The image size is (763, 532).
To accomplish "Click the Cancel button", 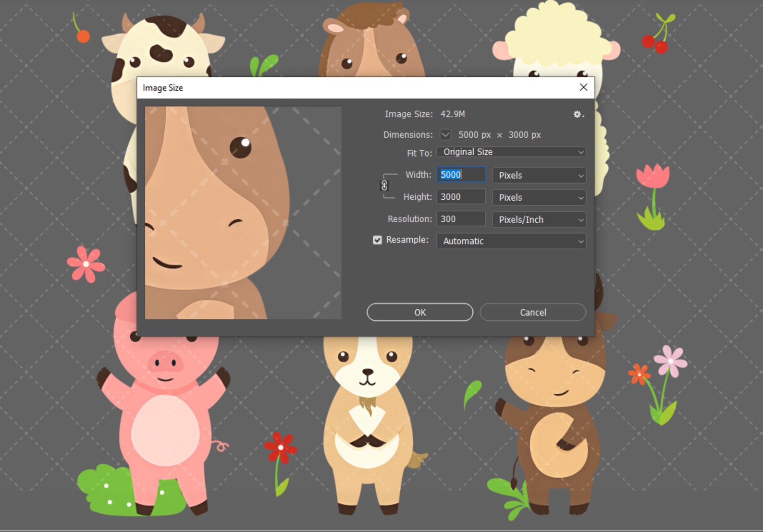I will [533, 312].
